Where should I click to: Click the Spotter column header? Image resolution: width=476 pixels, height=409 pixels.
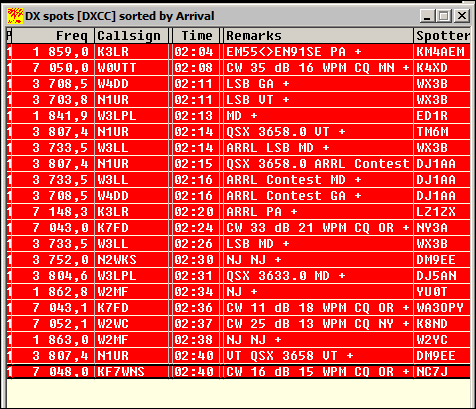[442, 36]
